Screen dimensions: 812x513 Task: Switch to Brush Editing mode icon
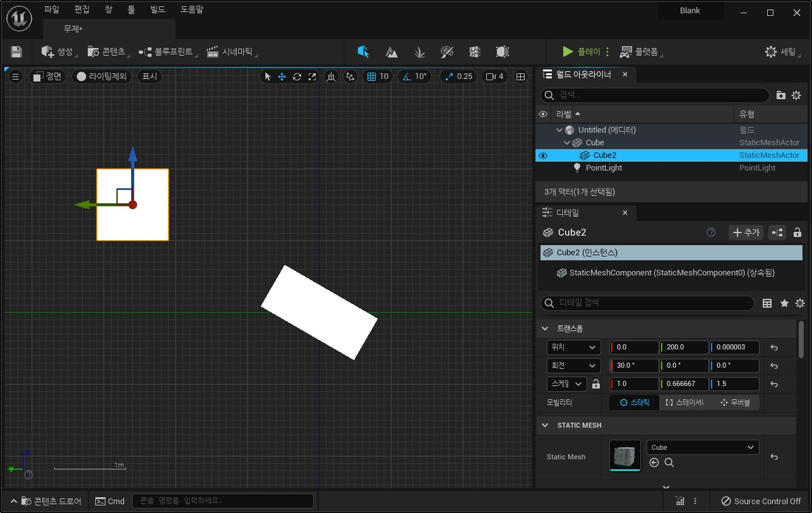click(x=503, y=52)
